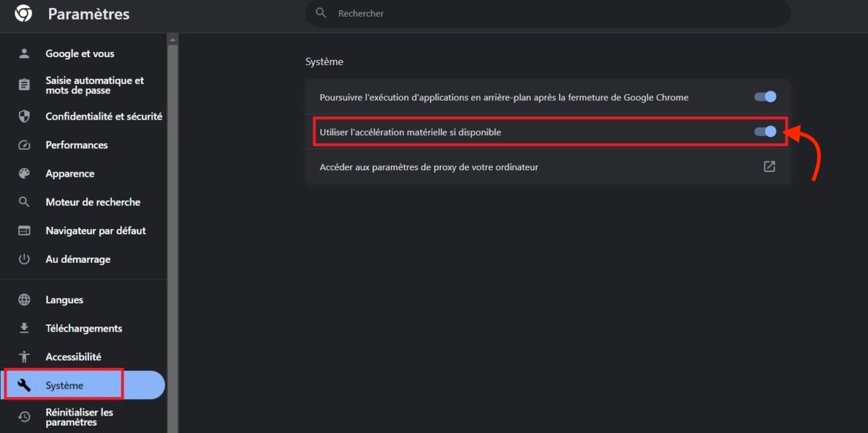The width and height of the screenshot is (868, 433).
Task: Click the Langues sidebar entry
Action: click(x=64, y=299)
